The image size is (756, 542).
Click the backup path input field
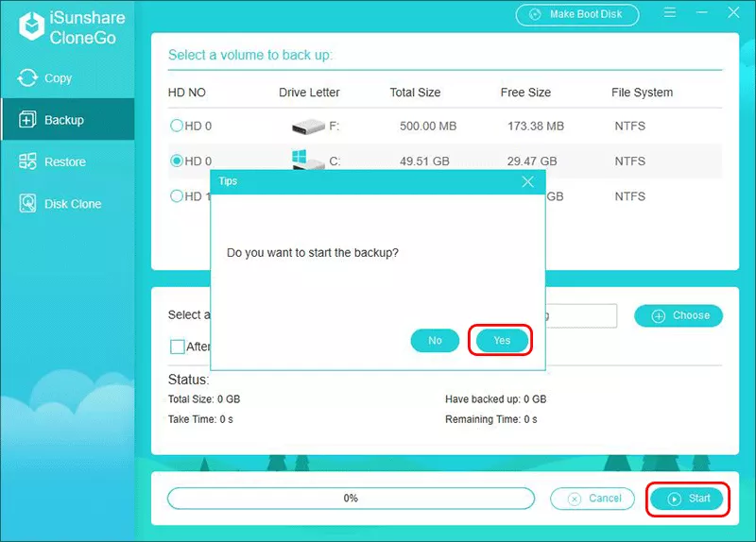(581, 315)
